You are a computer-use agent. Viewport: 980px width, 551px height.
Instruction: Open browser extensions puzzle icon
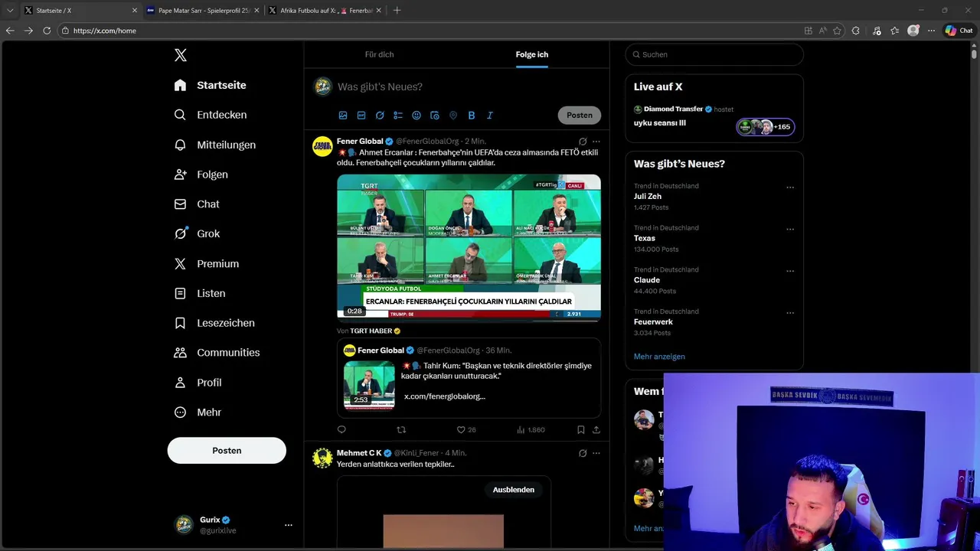pos(856,31)
